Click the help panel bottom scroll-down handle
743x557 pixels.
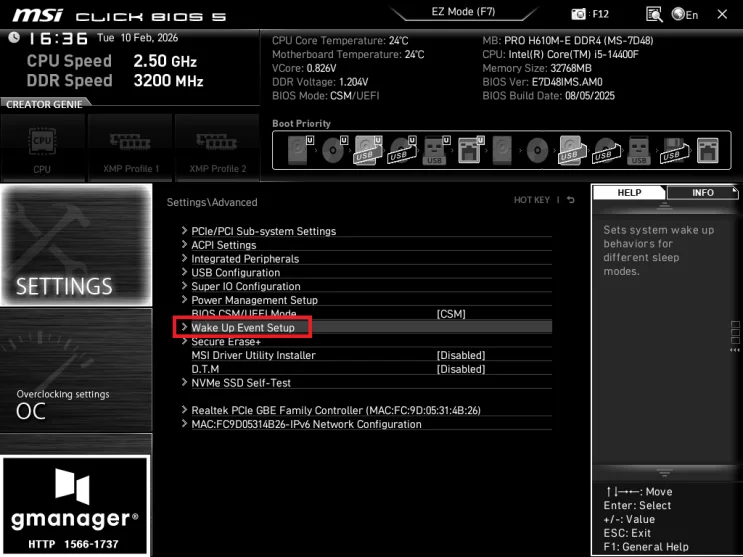664,473
